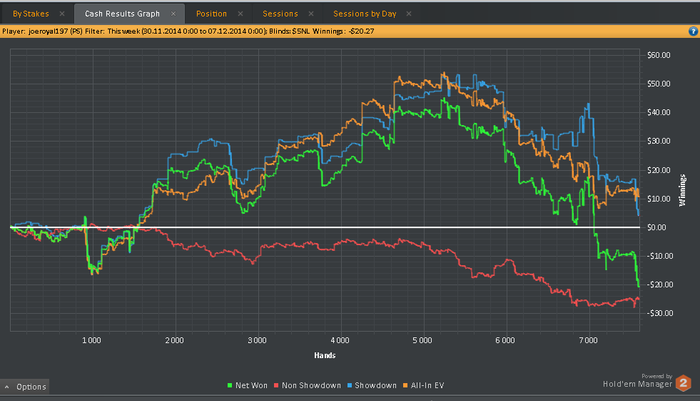Click the Hands axis title
700x401 pixels.
pyautogui.click(x=325, y=355)
